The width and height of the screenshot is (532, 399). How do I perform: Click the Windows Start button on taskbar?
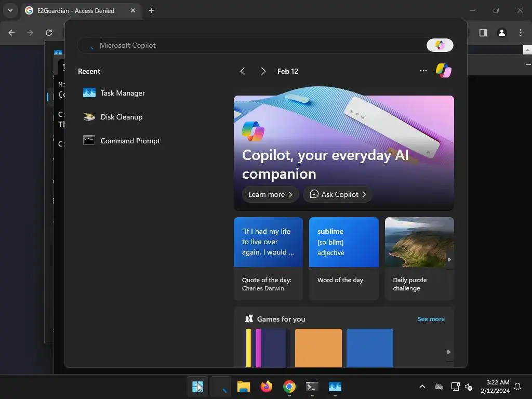(x=197, y=387)
